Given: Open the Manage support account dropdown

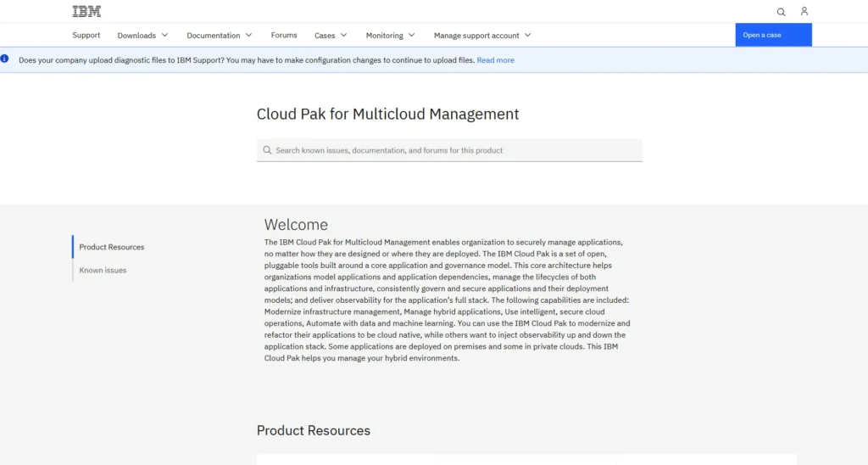Looking at the screenshot, I should click(481, 36).
